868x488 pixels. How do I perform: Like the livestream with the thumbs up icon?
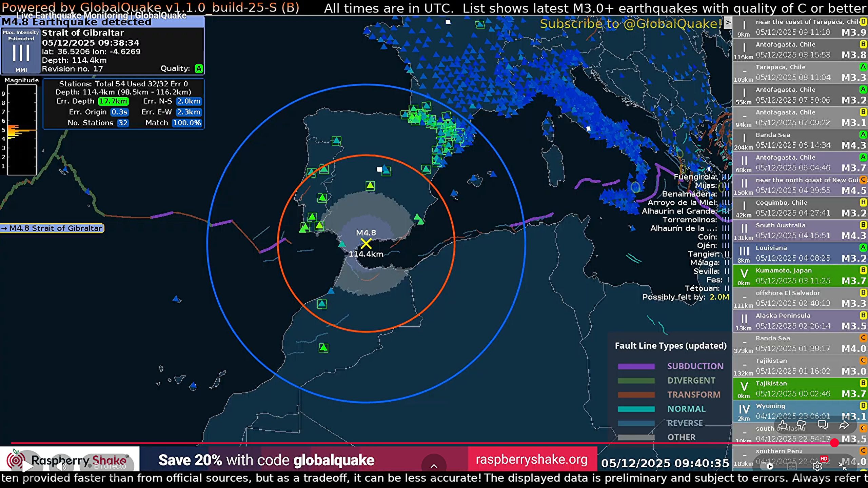(x=783, y=425)
